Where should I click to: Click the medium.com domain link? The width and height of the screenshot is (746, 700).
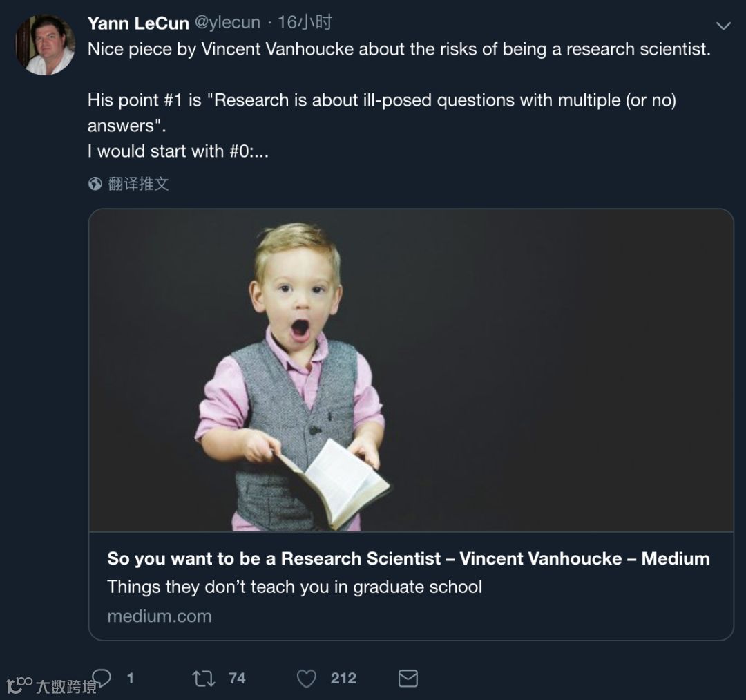160,616
